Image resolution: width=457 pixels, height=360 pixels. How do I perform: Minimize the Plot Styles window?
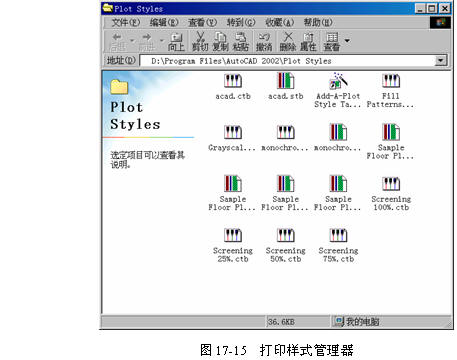pos(421,8)
